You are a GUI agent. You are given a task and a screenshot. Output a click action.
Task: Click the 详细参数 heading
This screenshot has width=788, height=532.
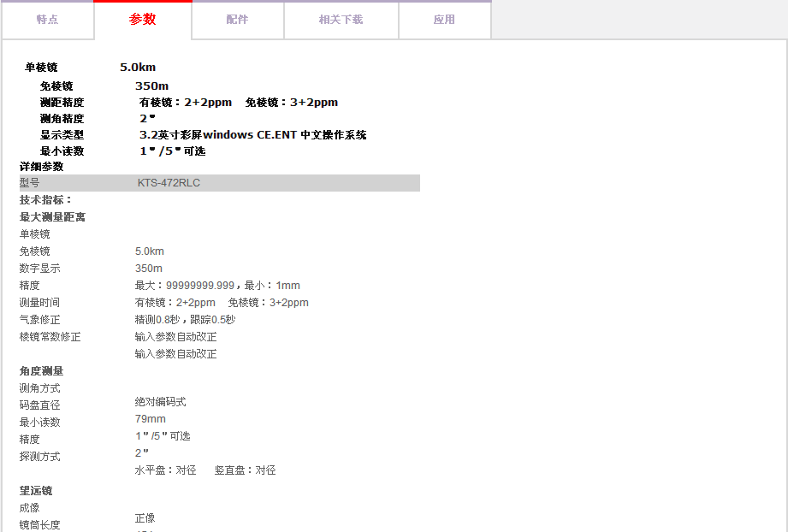pos(41,167)
